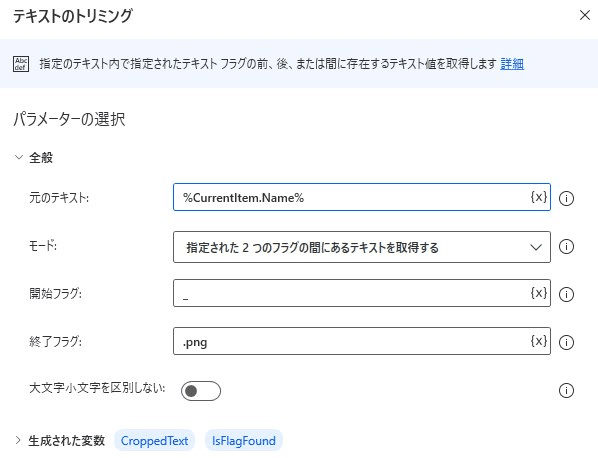Open variable picker for 元のテキスト field
Viewport: 598px width, 458px height.
tap(539, 197)
